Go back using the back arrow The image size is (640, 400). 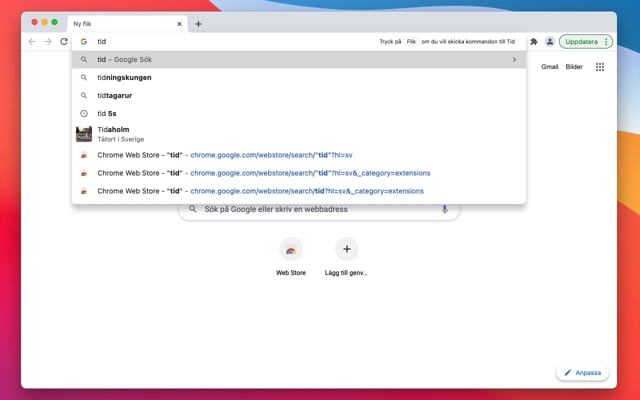point(32,42)
